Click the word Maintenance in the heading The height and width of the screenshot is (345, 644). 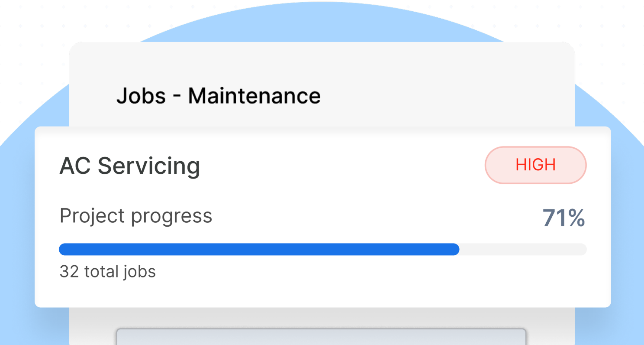click(254, 96)
